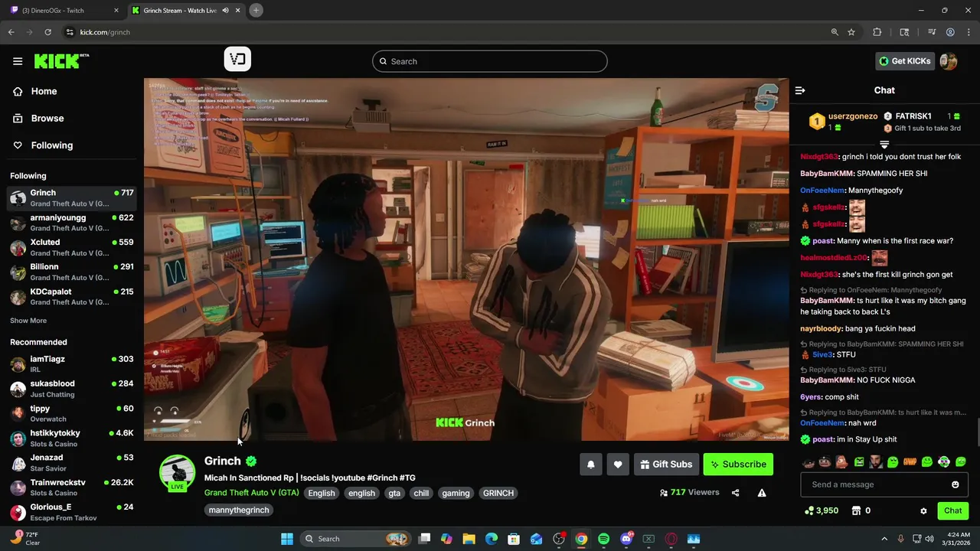Click the Subscribe button
Image resolution: width=980 pixels, height=551 pixels.
tap(738, 464)
